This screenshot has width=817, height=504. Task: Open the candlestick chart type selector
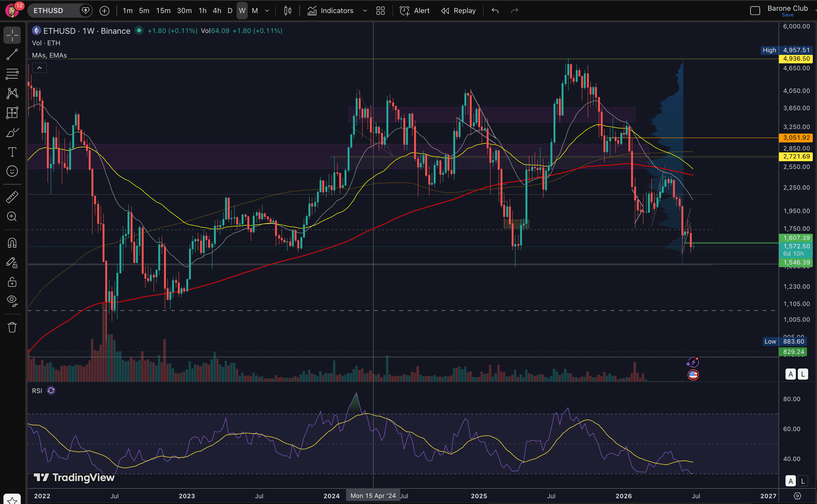click(288, 11)
